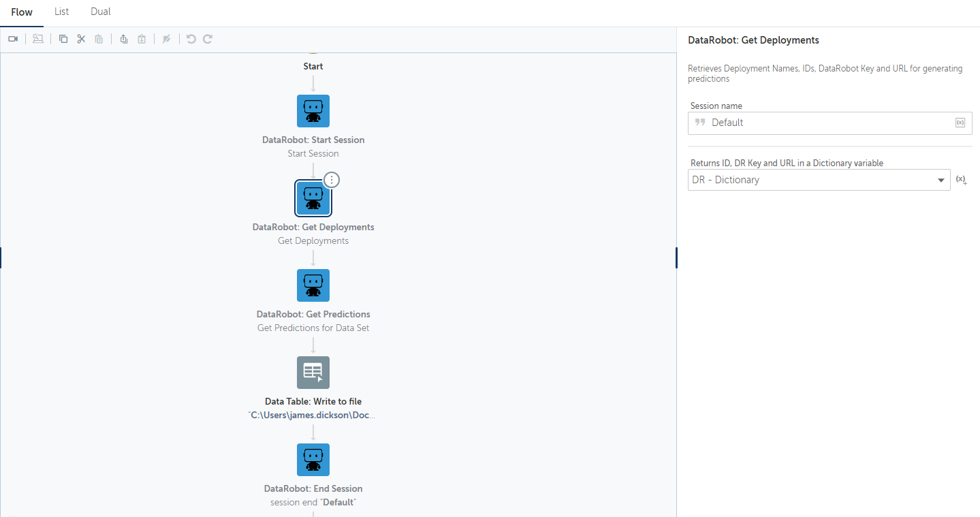Click the "DataRobot: End Session" title in the flow

pos(313,489)
